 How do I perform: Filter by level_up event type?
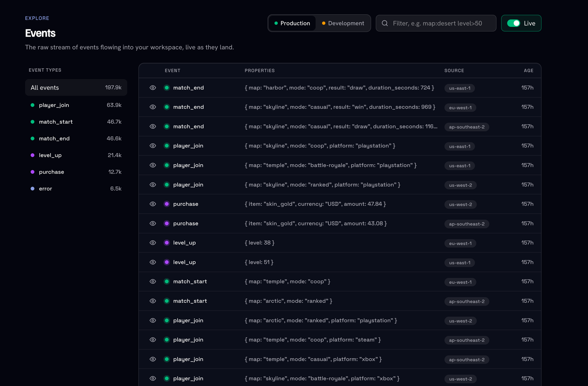point(76,155)
